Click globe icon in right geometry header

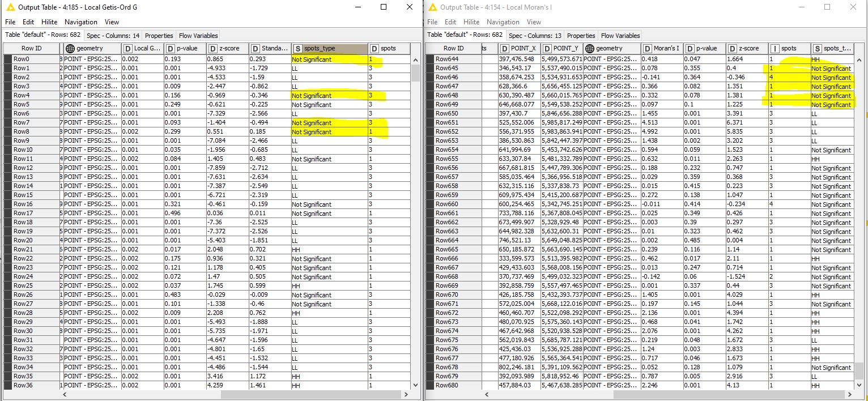(x=590, y=49)
